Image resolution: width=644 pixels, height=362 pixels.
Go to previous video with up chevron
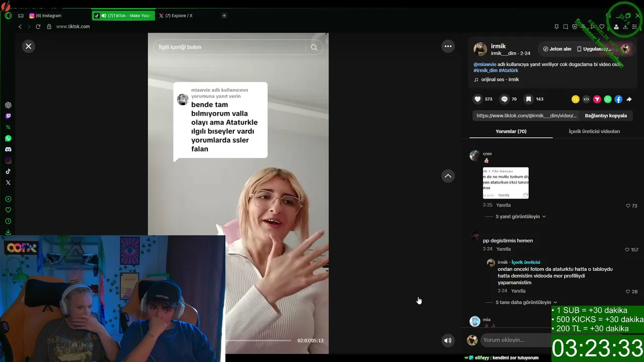pos(448,176)
